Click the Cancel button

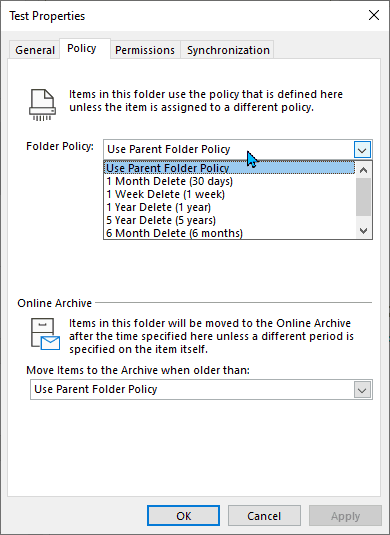point(264,516)
